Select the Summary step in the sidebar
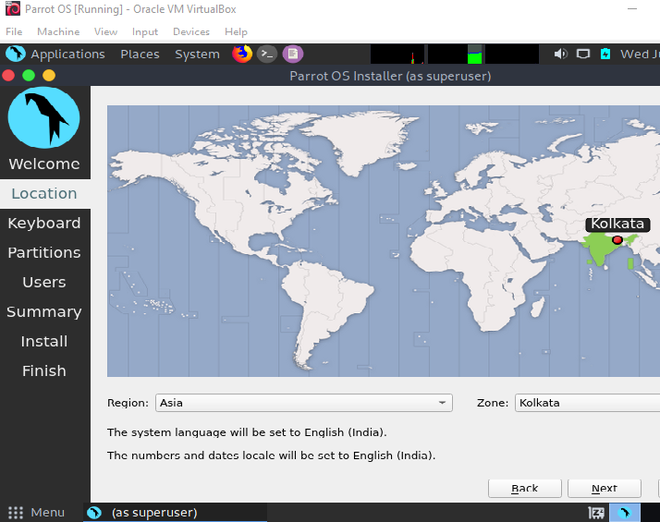Screen dimensions: 660x522 pyautogui.click(x=44, y=312)
